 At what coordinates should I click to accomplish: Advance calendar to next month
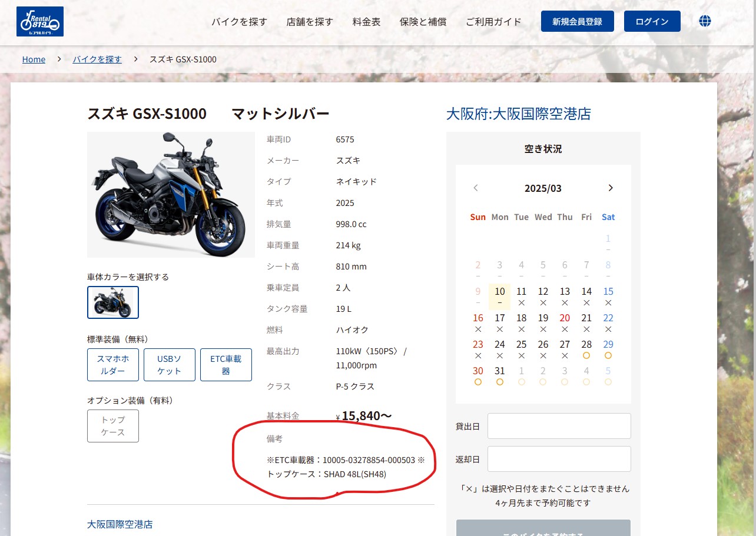tap(611, 188)
